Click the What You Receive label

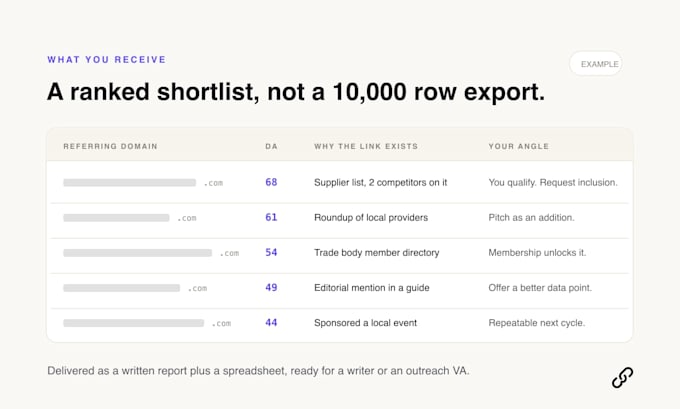click(x=107, y=59)
